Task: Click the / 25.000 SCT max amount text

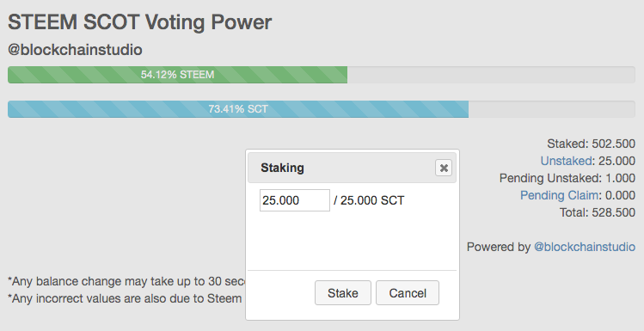Action: (x=369, y=200)
